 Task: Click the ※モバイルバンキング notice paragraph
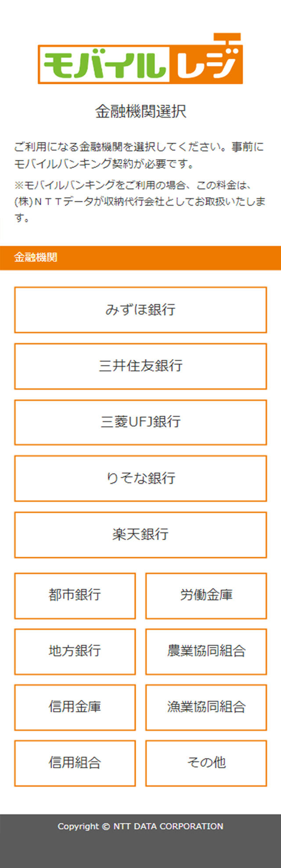tap(140, 201)
